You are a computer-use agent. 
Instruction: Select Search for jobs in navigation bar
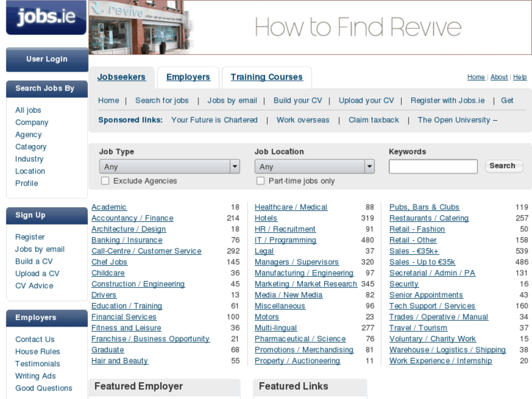[x=162, y=100]
